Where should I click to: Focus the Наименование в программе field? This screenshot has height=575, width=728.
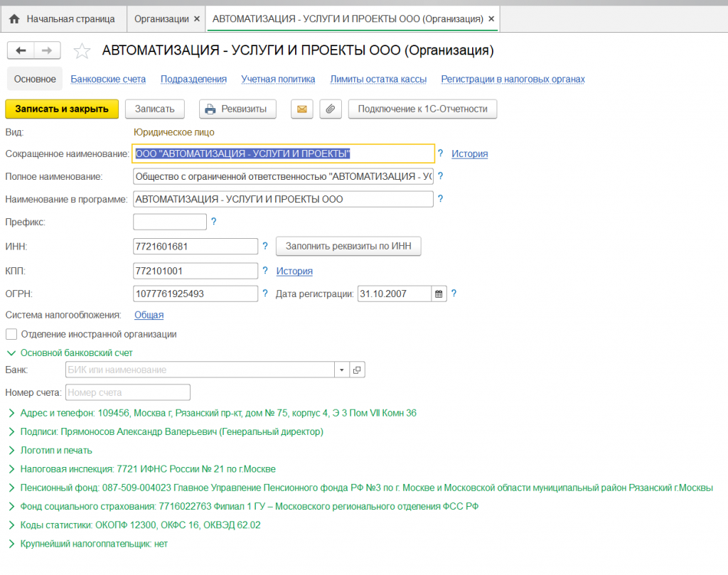283,199
